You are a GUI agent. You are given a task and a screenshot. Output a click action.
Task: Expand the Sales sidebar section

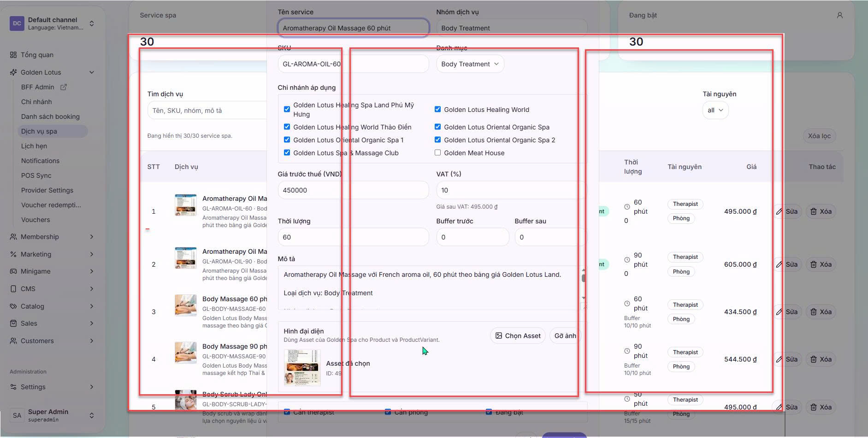click(52, 323)
